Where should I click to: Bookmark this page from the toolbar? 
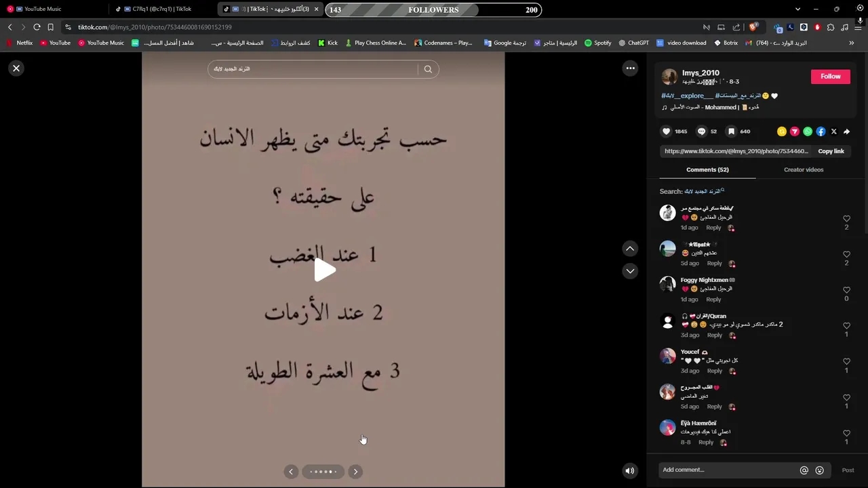pyautogui.click(x=50, y=27)
